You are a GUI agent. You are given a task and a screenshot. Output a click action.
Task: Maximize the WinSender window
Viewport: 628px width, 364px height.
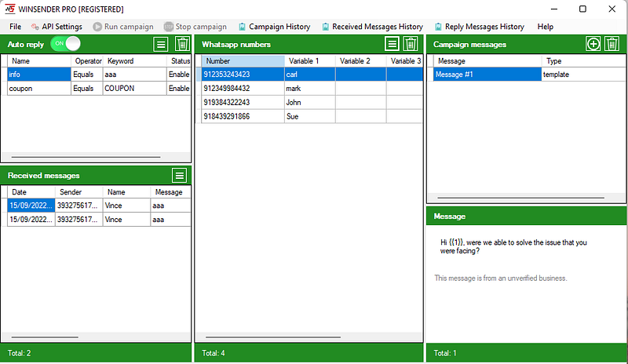pos(582,9)
